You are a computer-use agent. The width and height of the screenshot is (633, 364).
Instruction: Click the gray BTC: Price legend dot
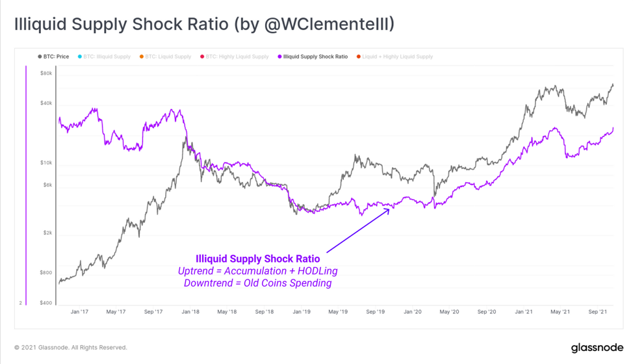point(40,57)
